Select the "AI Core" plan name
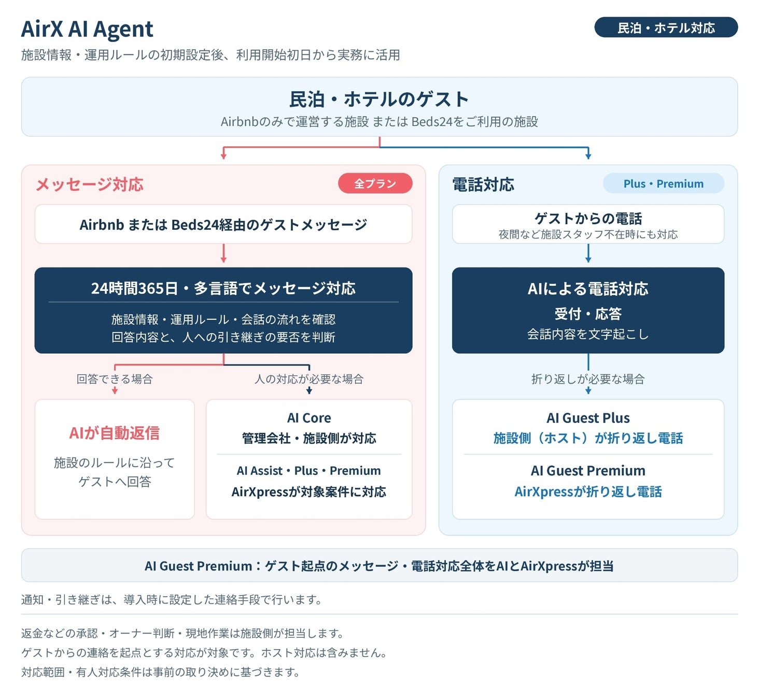 pos(309,418)
